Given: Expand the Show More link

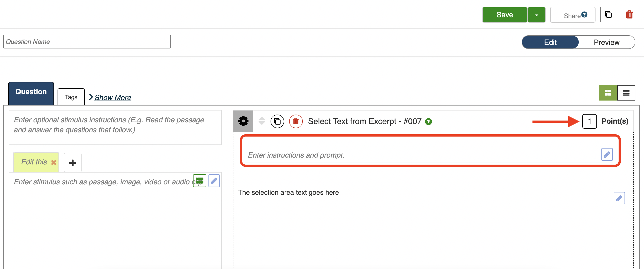Looking at the screenshot, I should pos(112,97).
